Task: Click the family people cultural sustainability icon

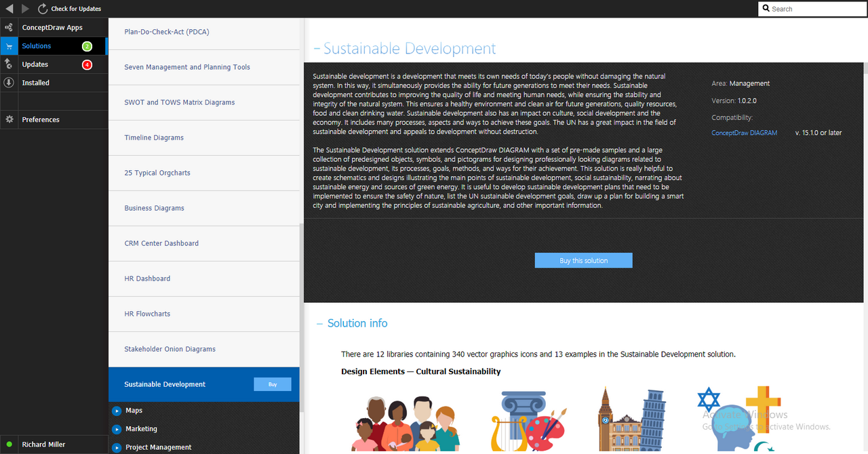Action: click(x=406, y=423)
